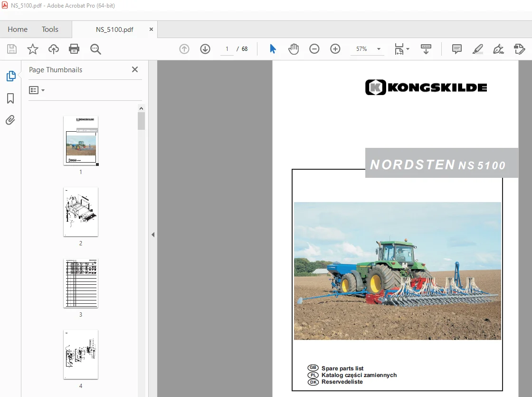Click the page number input field
Image resolution: width=532 pixels, height=397 pixels.
(227, 49)
